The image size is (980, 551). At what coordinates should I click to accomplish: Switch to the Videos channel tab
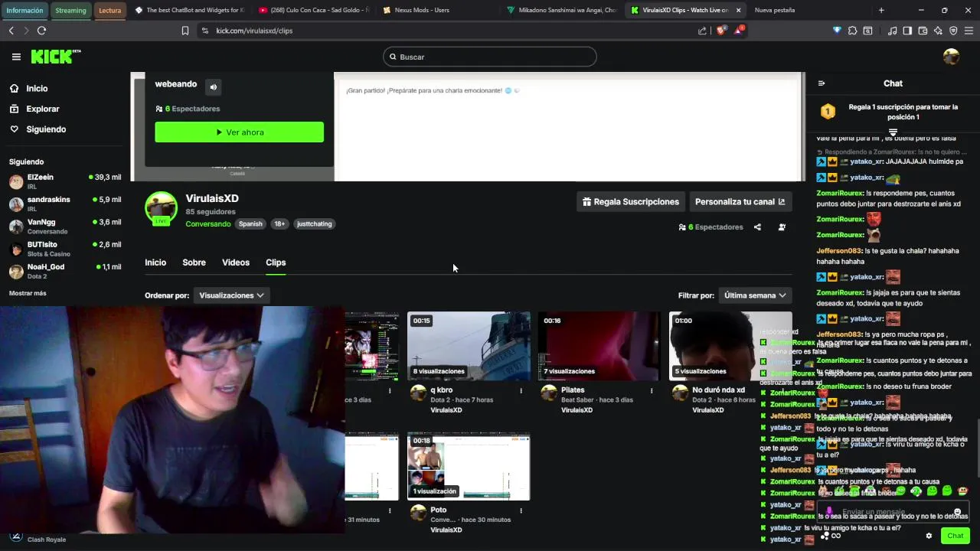point(236,262)
